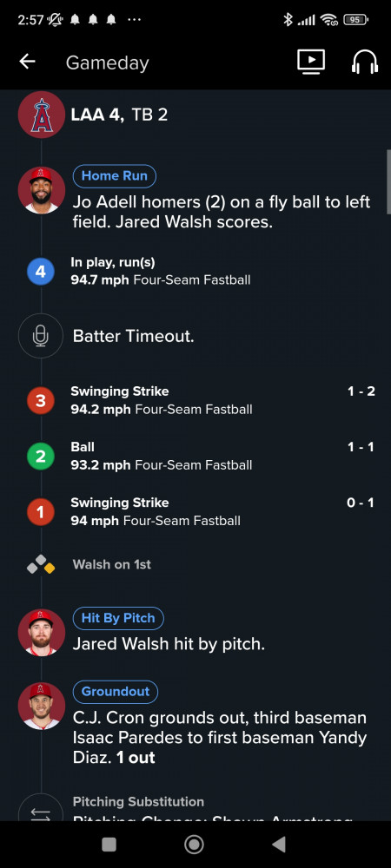Tap the back arrow in header
Viewport: 391px width, 868px height.
[x=27, y=62]
